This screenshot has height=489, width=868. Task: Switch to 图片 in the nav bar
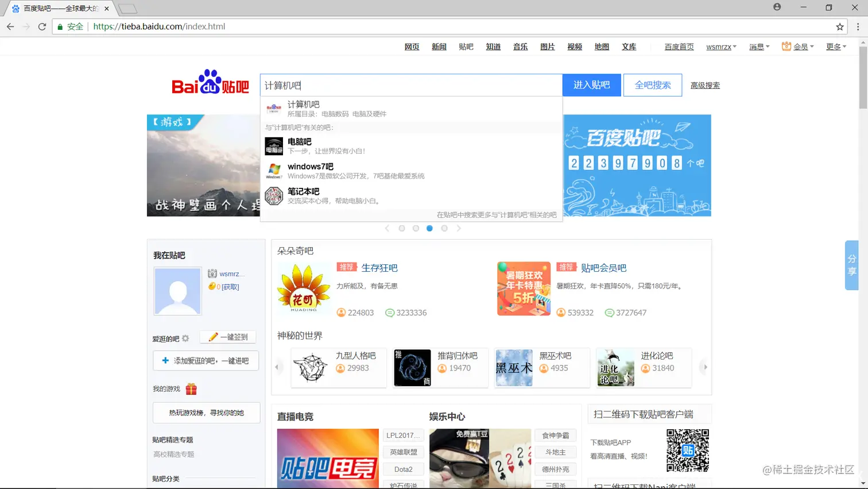pos(547,47)
